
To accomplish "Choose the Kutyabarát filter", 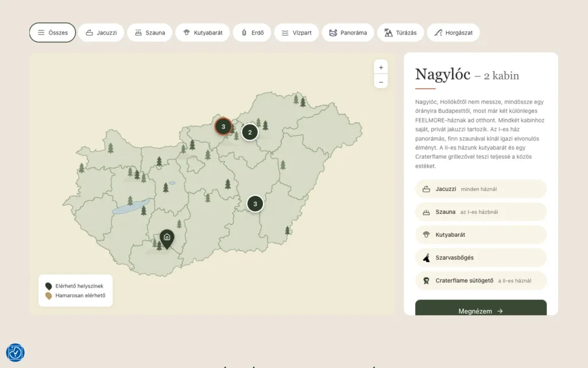I will coord(203,33).
